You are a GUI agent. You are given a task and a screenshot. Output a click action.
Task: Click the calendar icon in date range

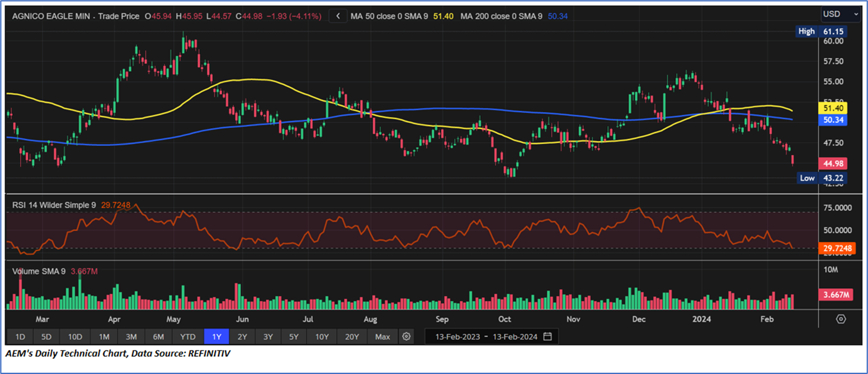point(547,336)
